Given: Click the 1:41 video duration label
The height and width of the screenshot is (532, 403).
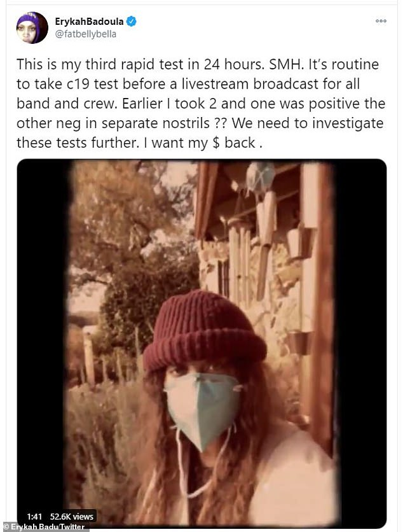Looking at the screenshot, I should point(34,516).
